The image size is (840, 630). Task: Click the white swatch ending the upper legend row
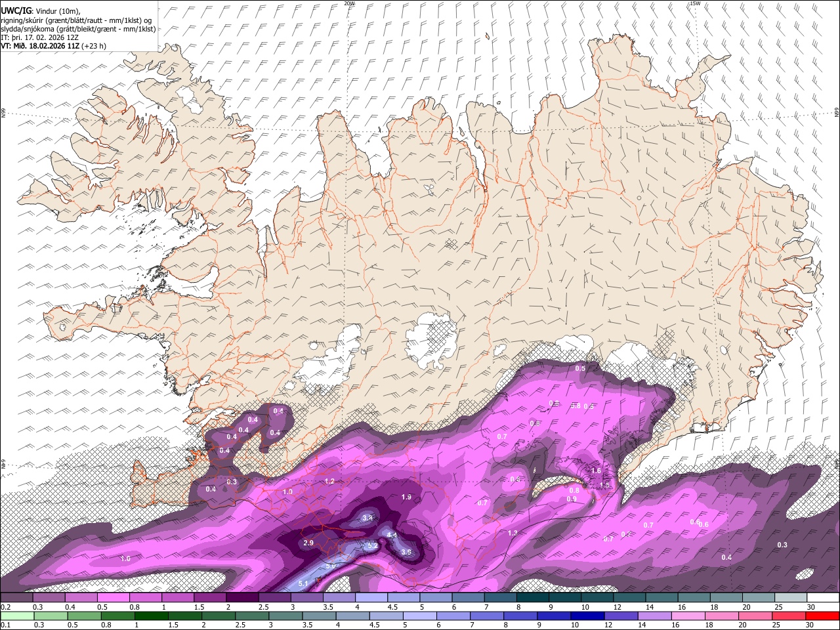(x=823, y=598)
